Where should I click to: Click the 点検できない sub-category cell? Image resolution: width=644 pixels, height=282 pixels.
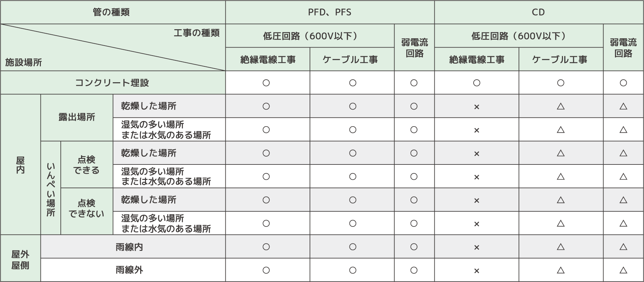tap(86, 208)
